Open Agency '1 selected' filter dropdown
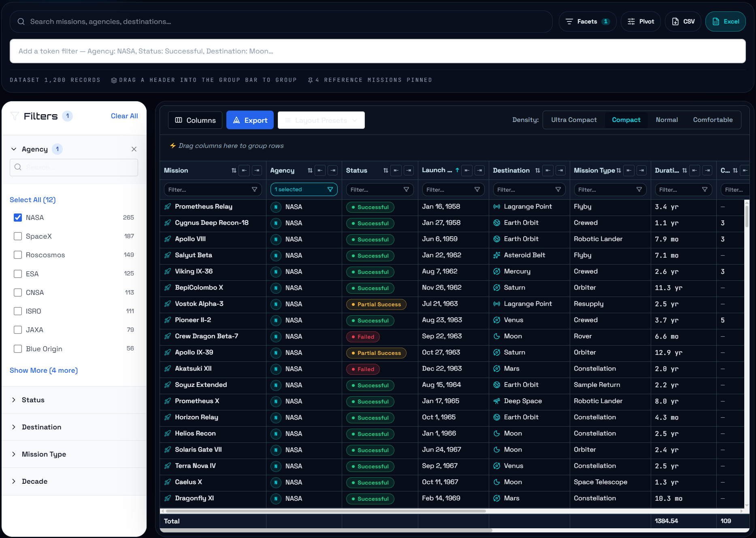 pos(304,190)
